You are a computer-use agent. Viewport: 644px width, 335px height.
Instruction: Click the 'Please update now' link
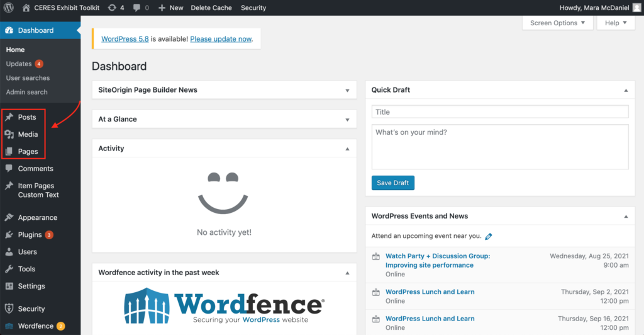click(221, 39)
